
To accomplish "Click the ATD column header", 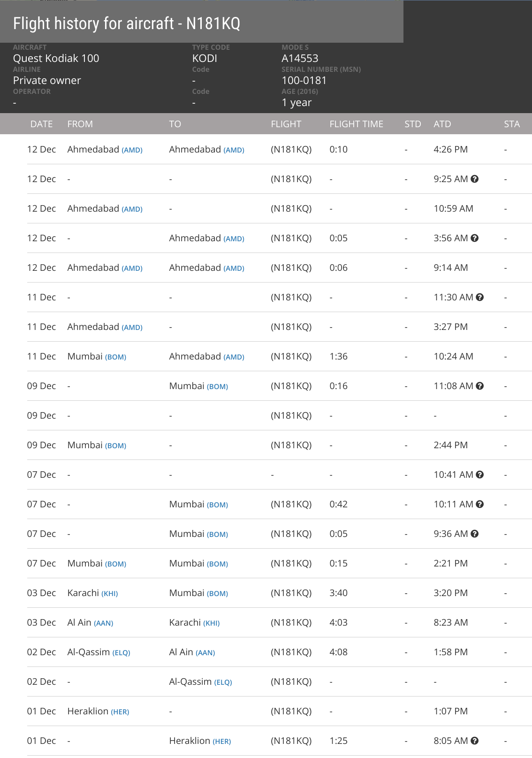I will point(442,124).
